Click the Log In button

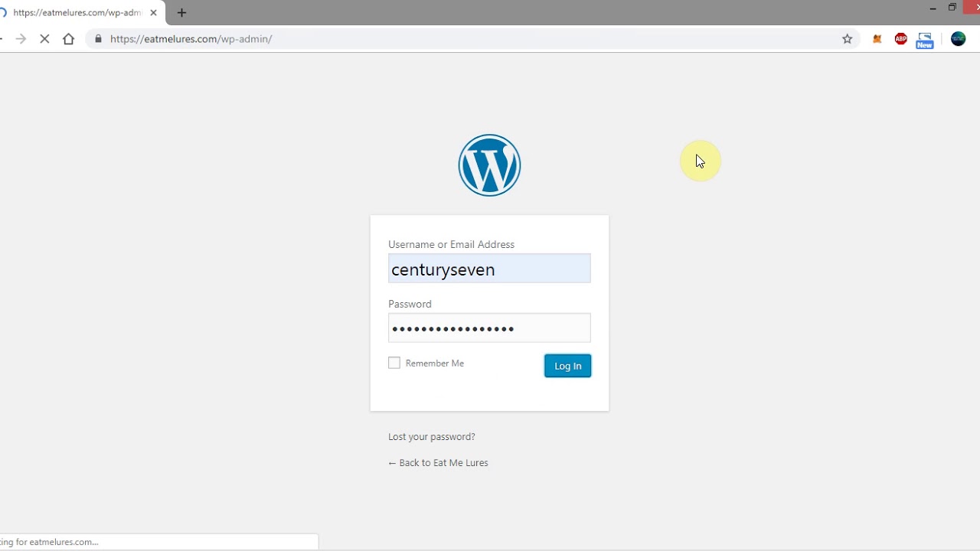pos(567,366)
